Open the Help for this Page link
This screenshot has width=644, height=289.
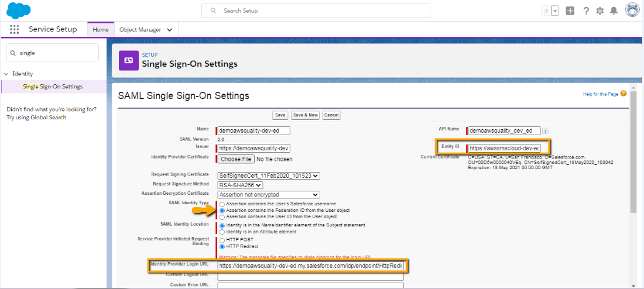601,94
